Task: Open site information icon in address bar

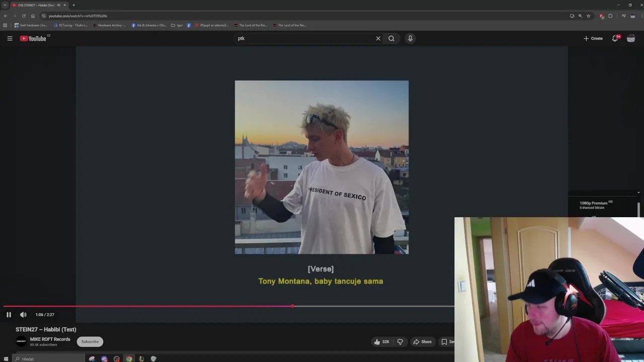Action: click(x=44, y=16)
